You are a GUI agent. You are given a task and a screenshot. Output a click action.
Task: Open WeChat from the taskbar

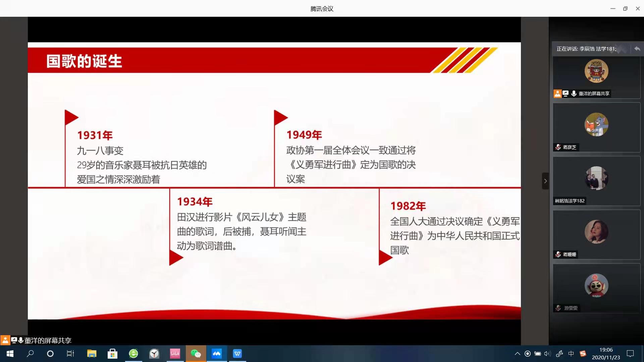point(196,354)
